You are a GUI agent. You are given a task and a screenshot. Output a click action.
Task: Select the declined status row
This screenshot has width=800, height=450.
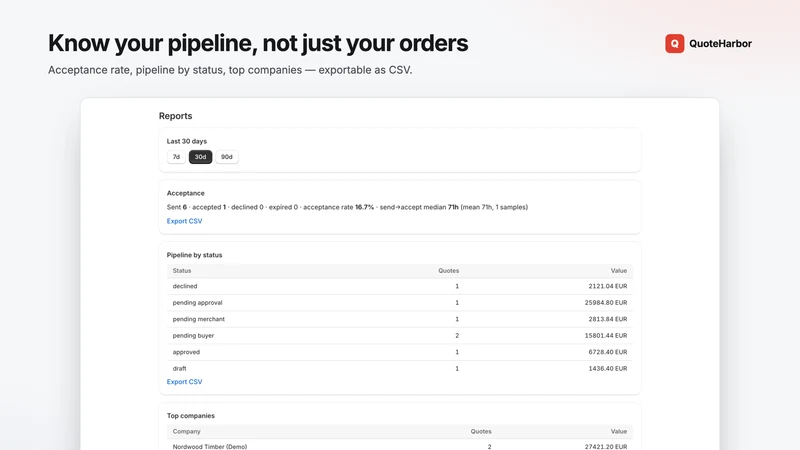pyautogui.click(x=399, y=286)
